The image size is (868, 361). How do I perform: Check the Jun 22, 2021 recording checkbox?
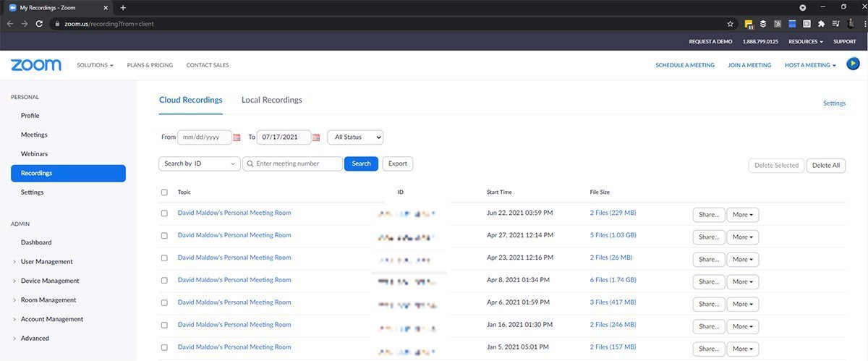point(164,213)
